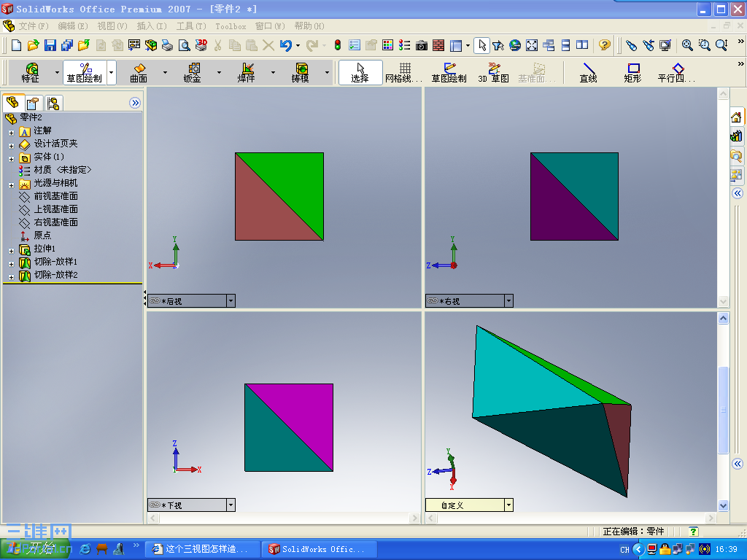The width and height of the screenshot is (747, 560).
Task: Enable the 选择 (Select) mode button
Action: [x=360, y=73]
